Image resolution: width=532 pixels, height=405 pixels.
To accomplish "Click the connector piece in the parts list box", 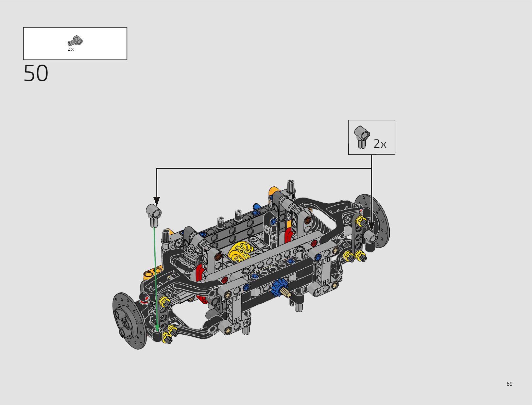I will pos(75,41).
